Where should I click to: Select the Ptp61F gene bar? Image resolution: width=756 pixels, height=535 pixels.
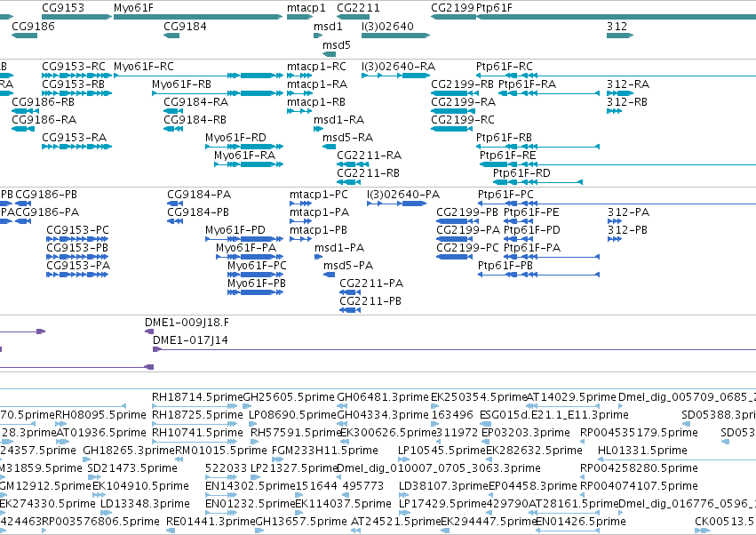(x=617, y=17)
